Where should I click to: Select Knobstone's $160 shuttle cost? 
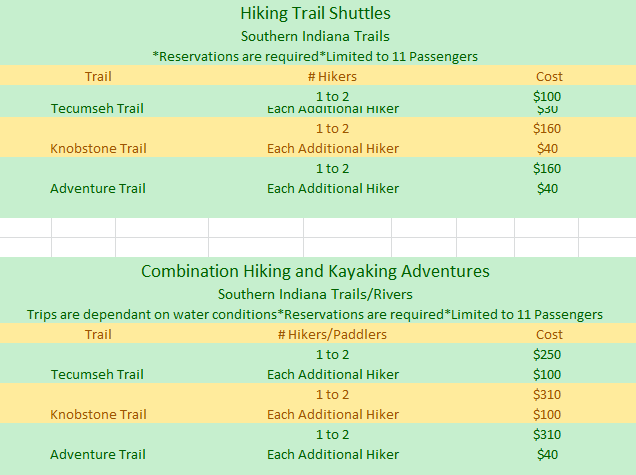click(547, 129)
